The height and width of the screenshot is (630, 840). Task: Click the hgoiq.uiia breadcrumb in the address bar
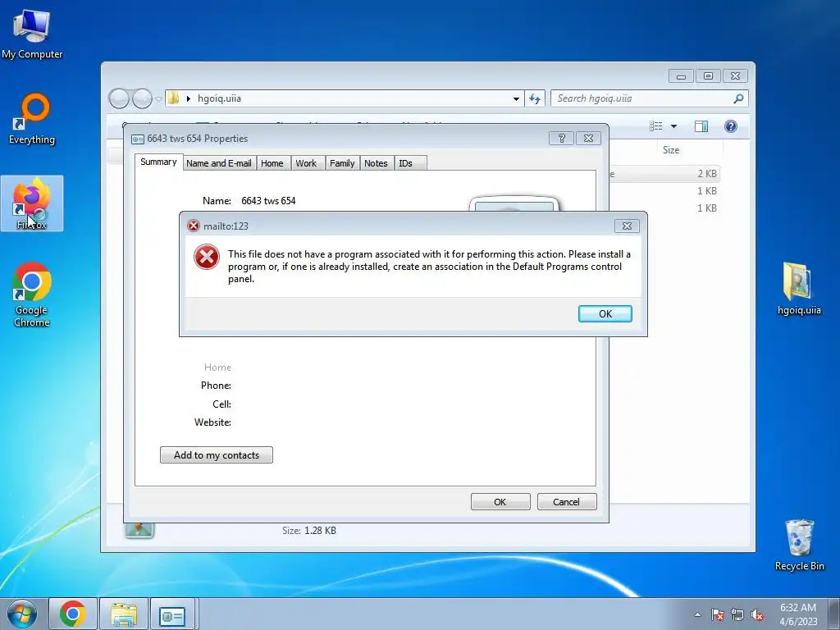(x=219, y=98)
